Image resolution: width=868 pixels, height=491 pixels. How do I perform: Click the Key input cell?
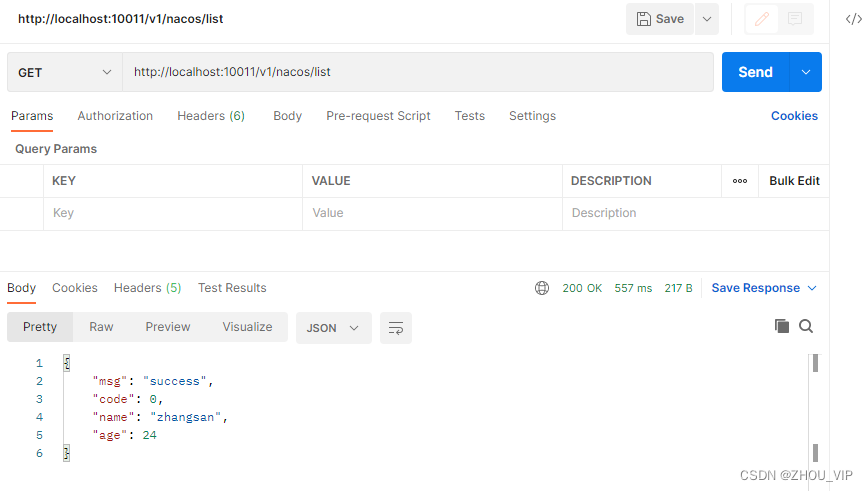click(173, 213)
